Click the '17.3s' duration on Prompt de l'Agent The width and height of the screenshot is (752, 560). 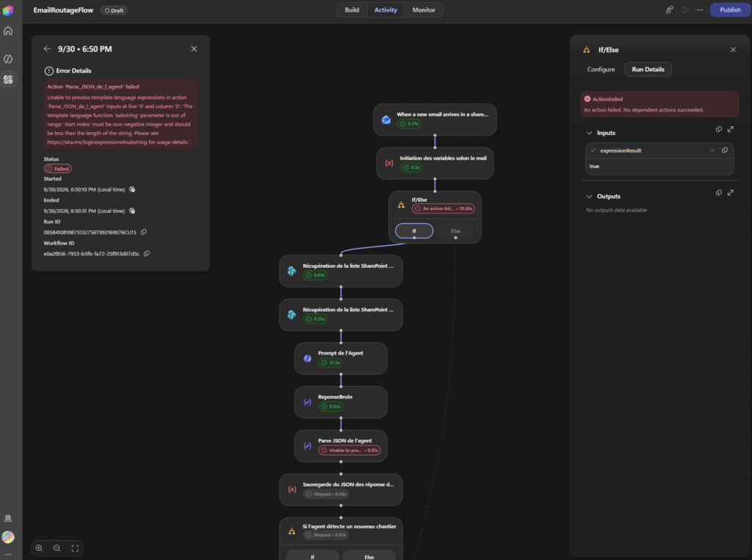click(334, 363)
